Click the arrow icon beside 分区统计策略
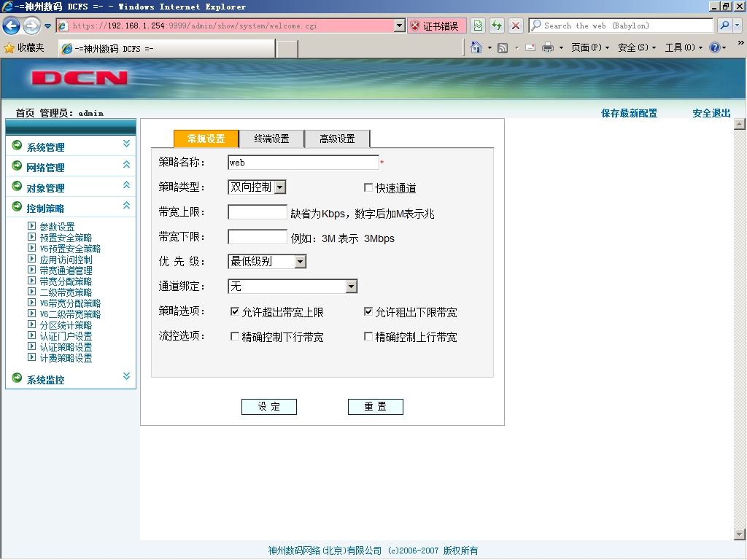The image size is (747, 560). (x=32, y=324)
